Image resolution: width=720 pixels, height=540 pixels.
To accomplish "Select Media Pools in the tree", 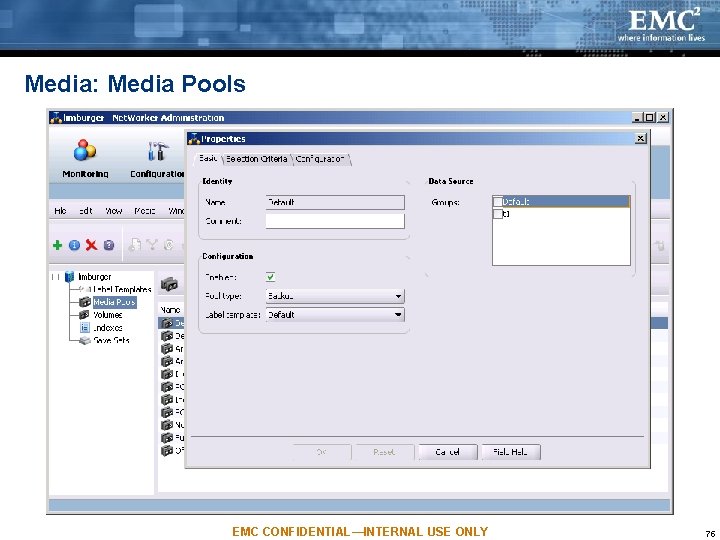I will [x=114, y=302].
